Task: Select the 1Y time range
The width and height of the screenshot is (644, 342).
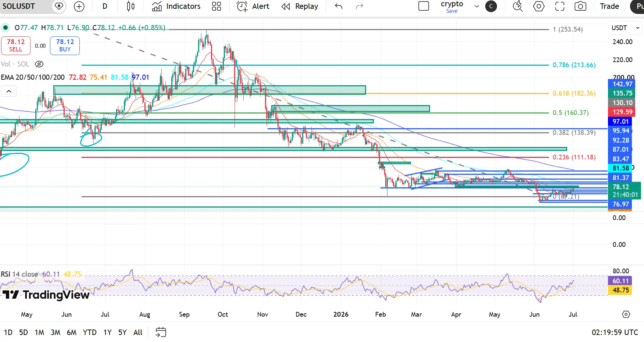Action: pos(107,332)
